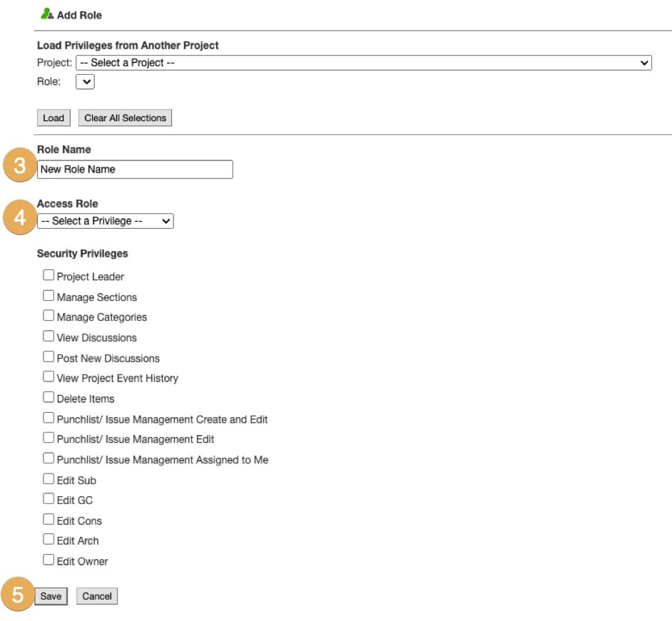Toggle the Manage Categories checkbox
This screenshot has height=621, width=672.
pyautogui.click(x=49, y=316)
